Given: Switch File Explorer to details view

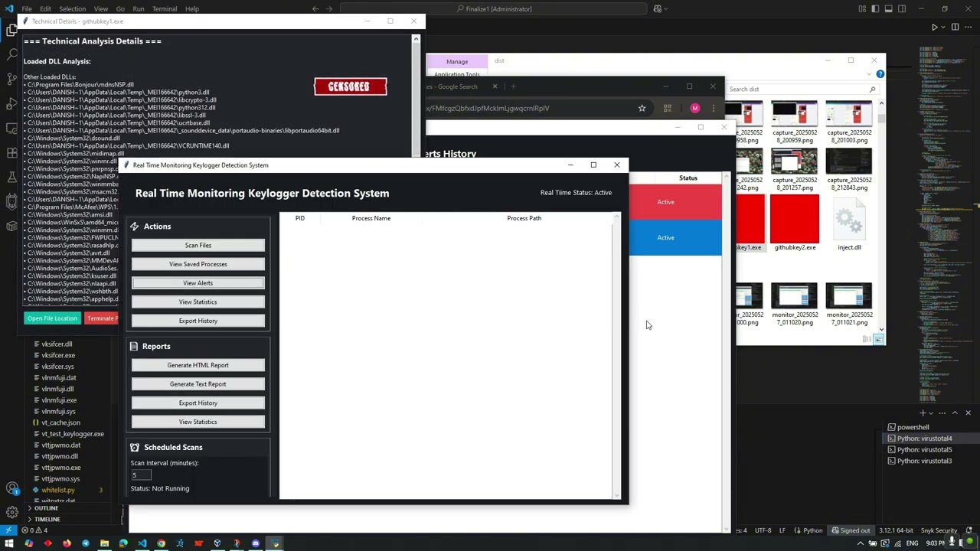Looking at the screenshot, I should click(867, 339).
